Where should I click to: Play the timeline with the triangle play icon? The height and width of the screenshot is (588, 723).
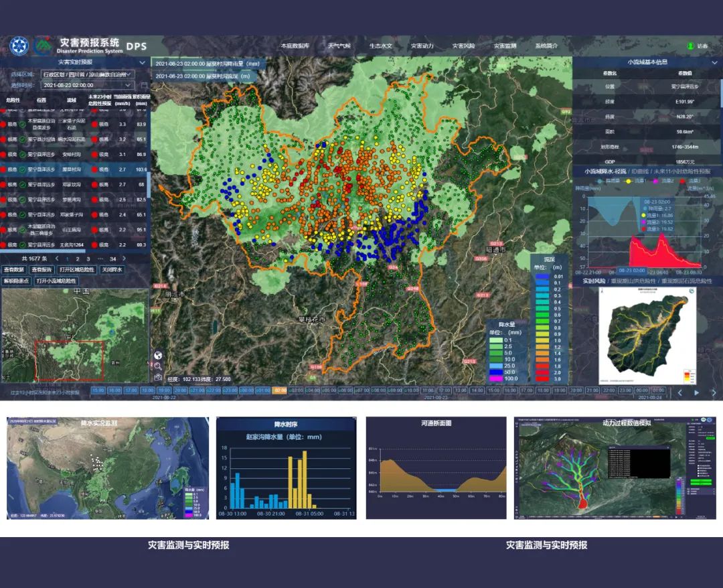pyautogui.click(x=696, y=393)
